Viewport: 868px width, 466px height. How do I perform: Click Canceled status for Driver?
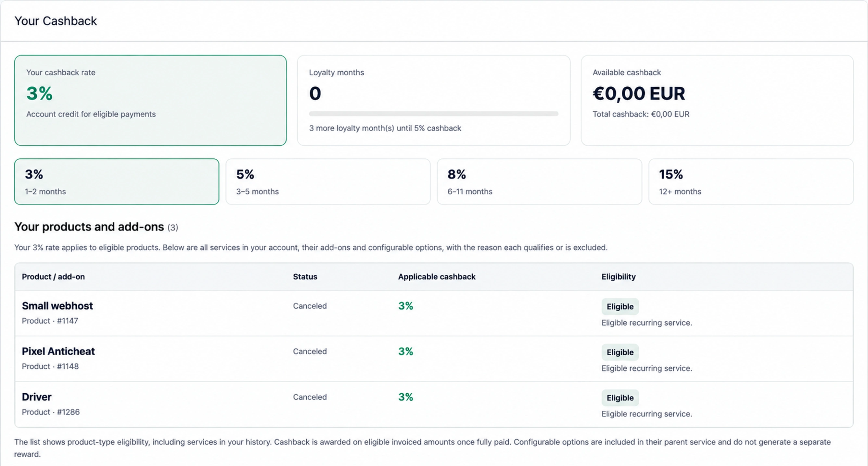pos(310,397)
